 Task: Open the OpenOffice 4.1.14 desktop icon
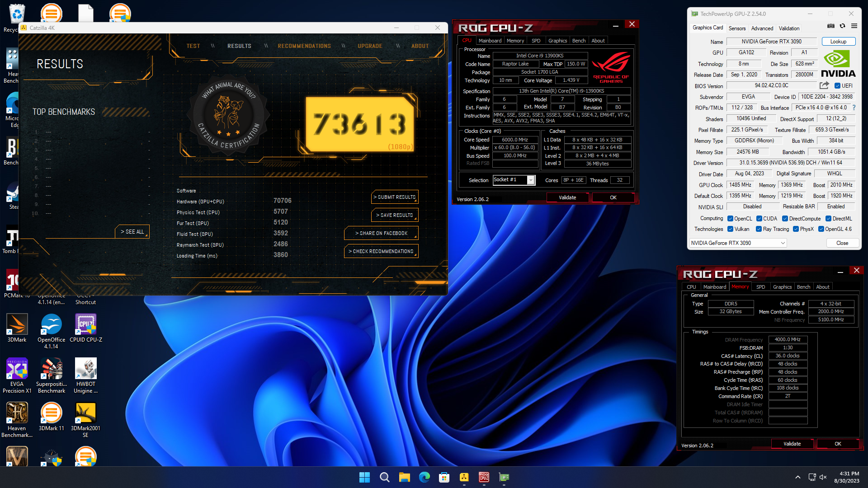pos(51,331)
